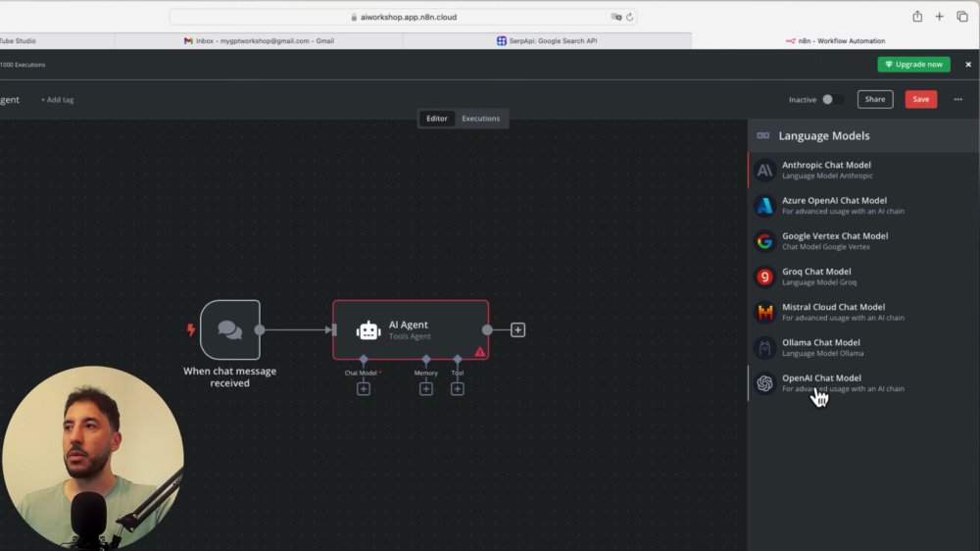Choose the Anthropic Chat Model icon

point(764,171)
